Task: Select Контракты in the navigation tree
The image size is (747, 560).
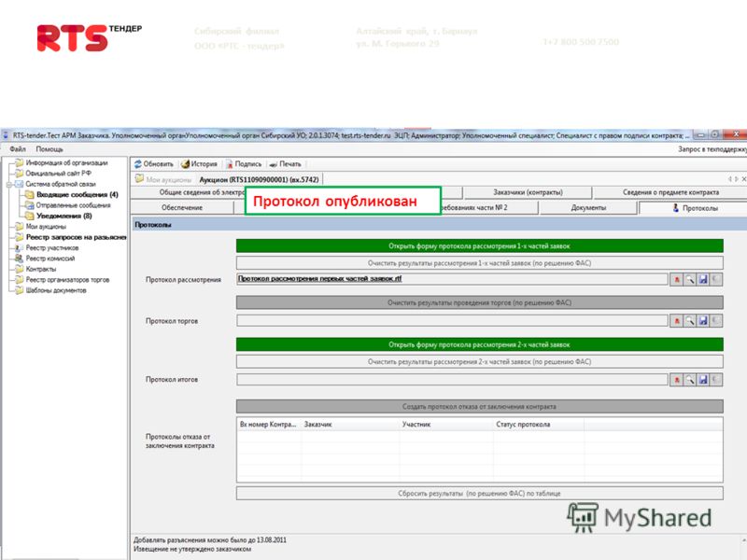Action: pyautogui.click(x=41, y=269)
